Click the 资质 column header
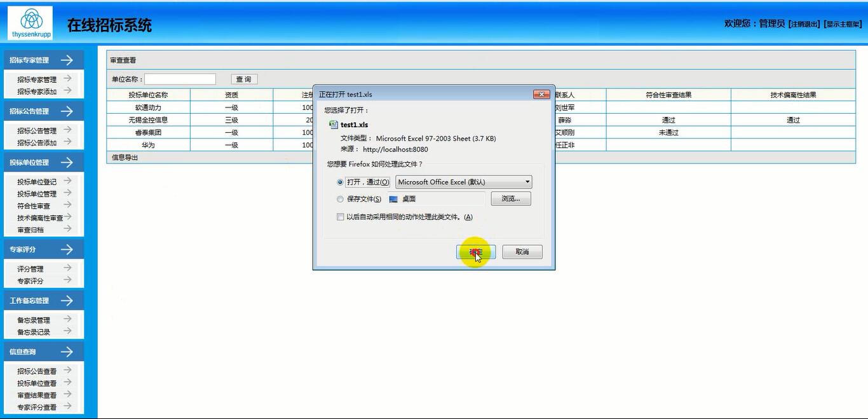 231,95
